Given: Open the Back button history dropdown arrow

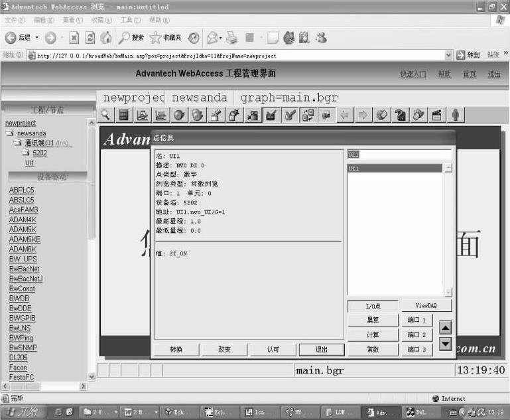Looking at the screenshot, I should 36,38.
